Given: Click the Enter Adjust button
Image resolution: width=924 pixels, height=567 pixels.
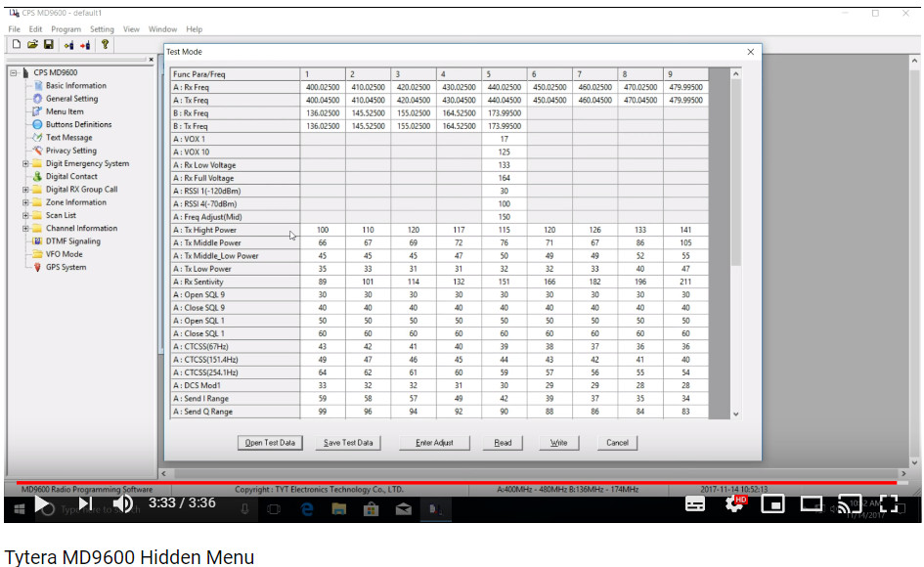Looking at the screenshot, I should point(434,443).
